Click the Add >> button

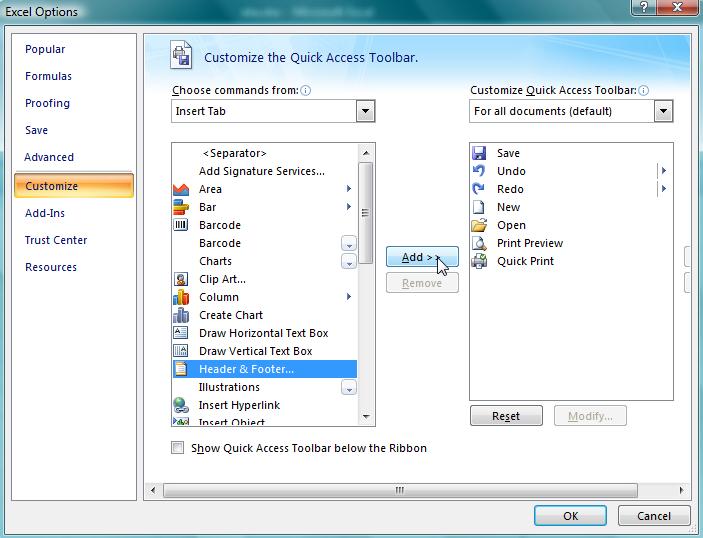[422, 257]
